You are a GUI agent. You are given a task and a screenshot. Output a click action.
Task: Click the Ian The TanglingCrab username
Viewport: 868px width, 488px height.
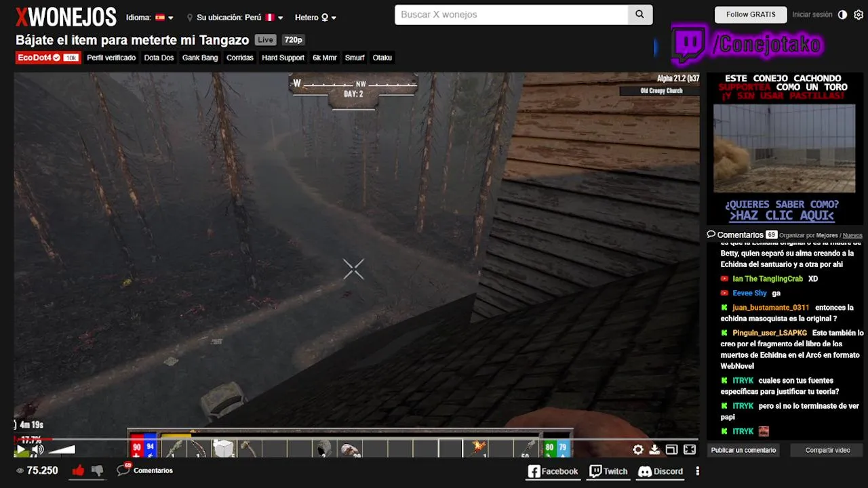[768, 279]
